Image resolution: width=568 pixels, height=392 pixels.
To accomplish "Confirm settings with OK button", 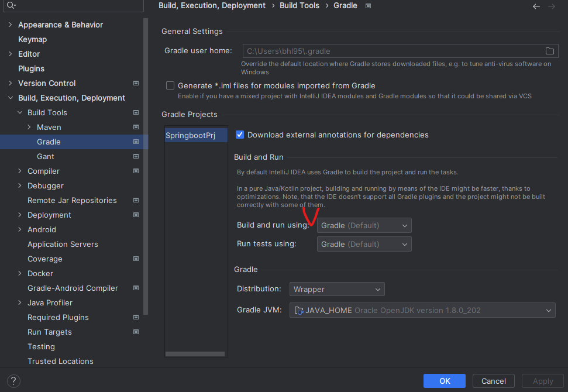I will coord(445,381).
